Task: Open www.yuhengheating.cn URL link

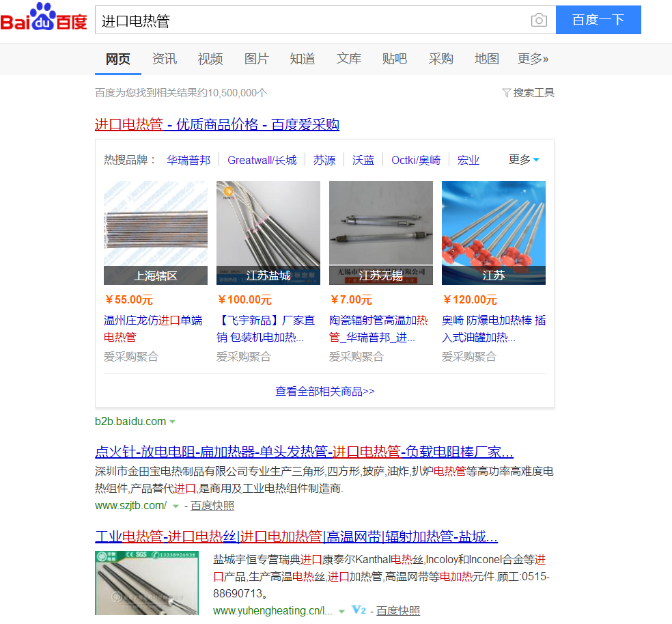Action: tap(272, 610)
